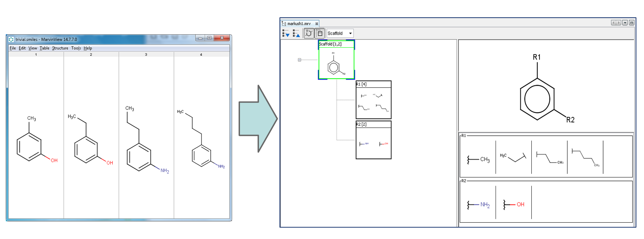Click the MarvinView application icon in title bar
Viewport: 644px width, 239px height.
pos(11,39)
